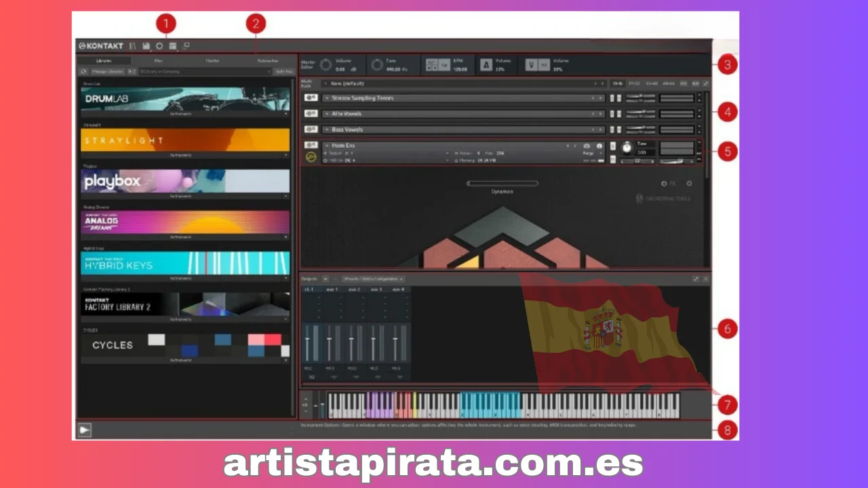Switch to the Monitor tab

coord(213,60)
